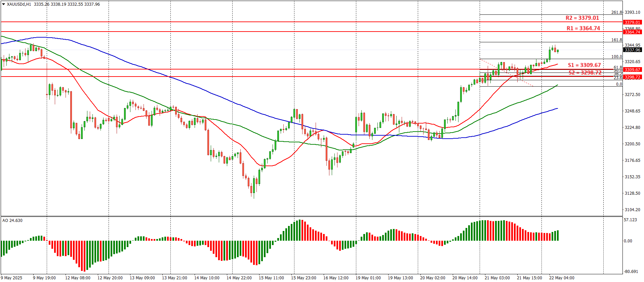This screenshot has width=644, height=282.
Task: Click the dropdown triangle beside XAUUSDd,H1
Action: (3, 4)
